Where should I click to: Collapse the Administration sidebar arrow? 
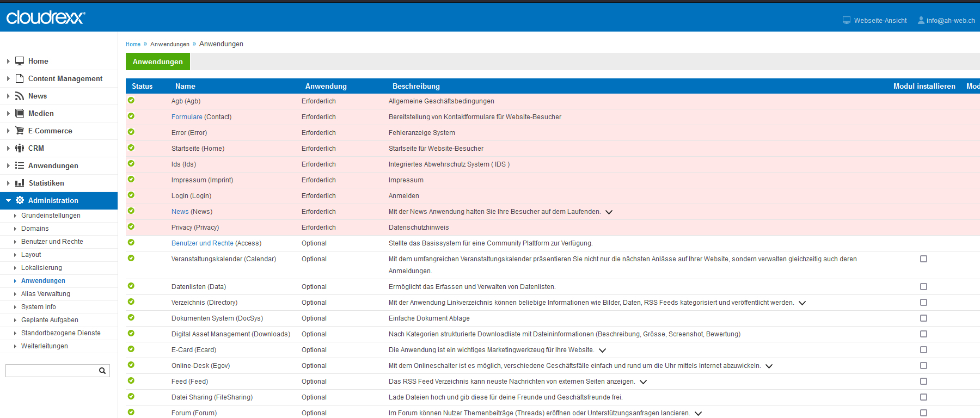pos(8,200)
